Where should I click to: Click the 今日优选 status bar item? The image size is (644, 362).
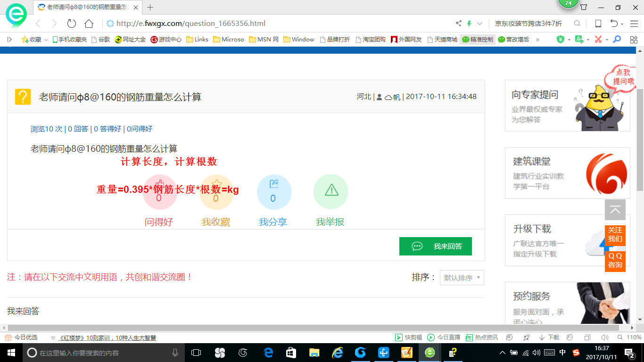21,337
